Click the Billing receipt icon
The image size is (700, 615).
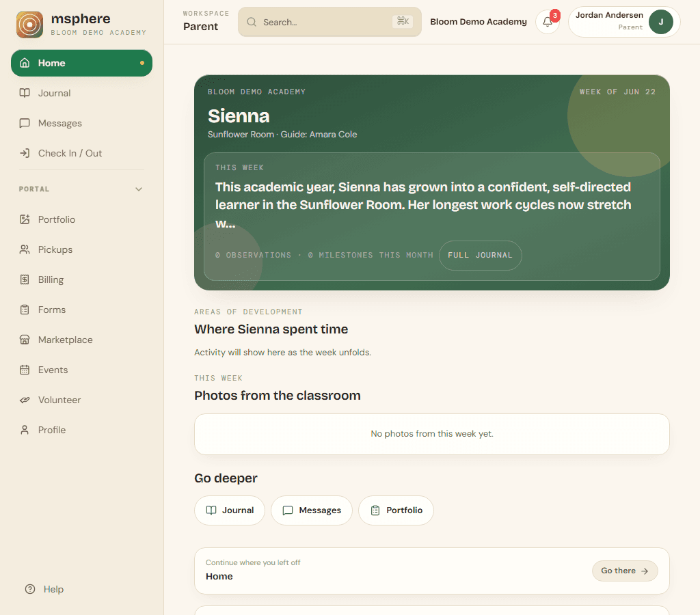(25, 279)
